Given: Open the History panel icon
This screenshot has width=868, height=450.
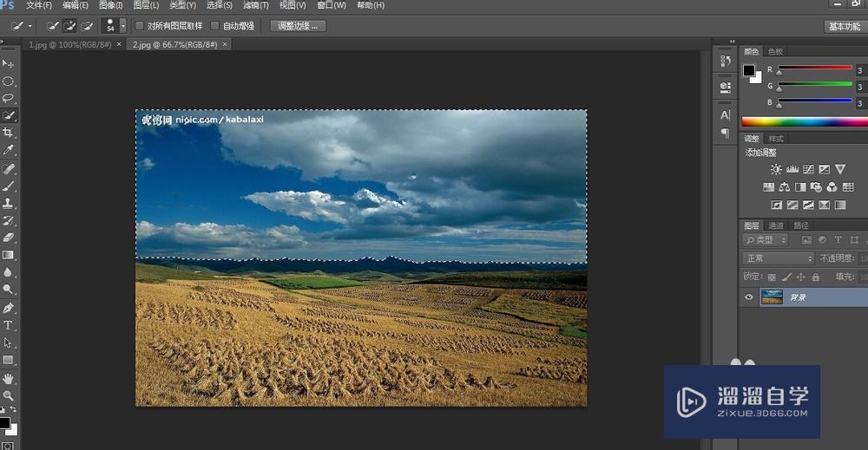Looking at the screenshot, I should coord(726,62).
